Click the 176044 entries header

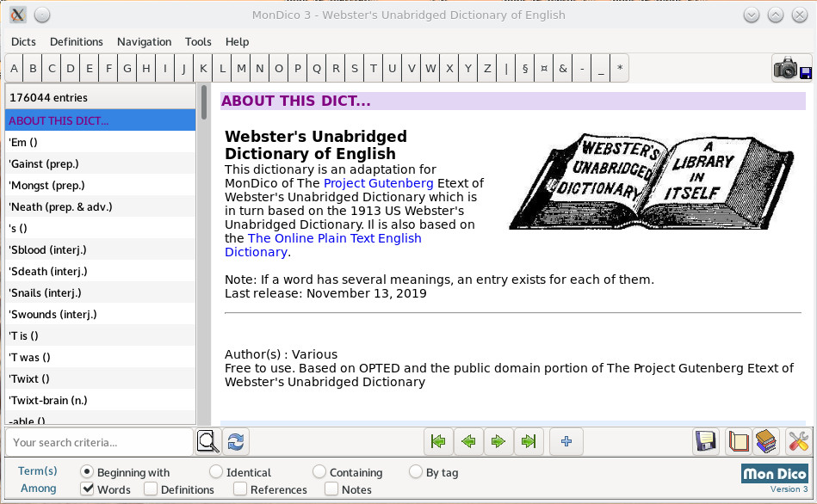(x=100, y=97)
